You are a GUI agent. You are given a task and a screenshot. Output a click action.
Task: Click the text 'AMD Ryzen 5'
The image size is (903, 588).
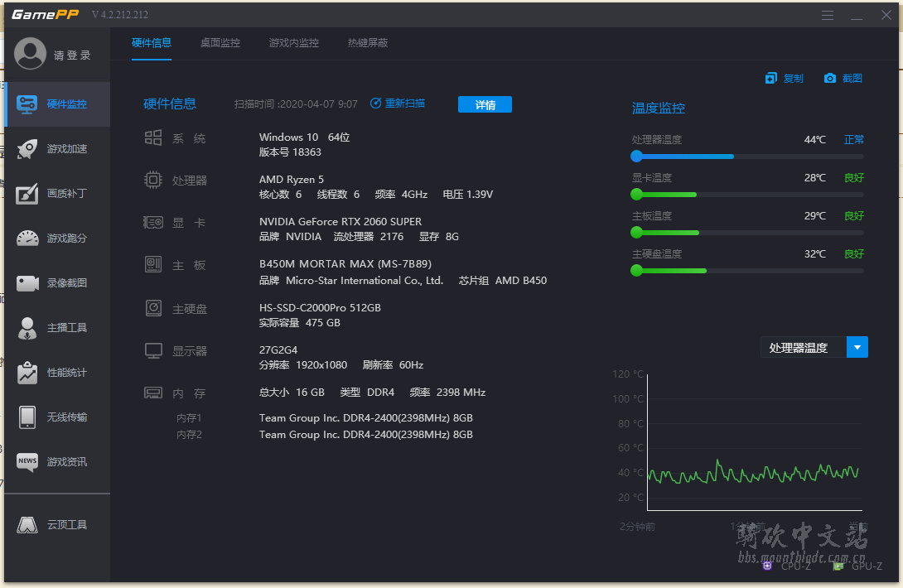(292, 180)
